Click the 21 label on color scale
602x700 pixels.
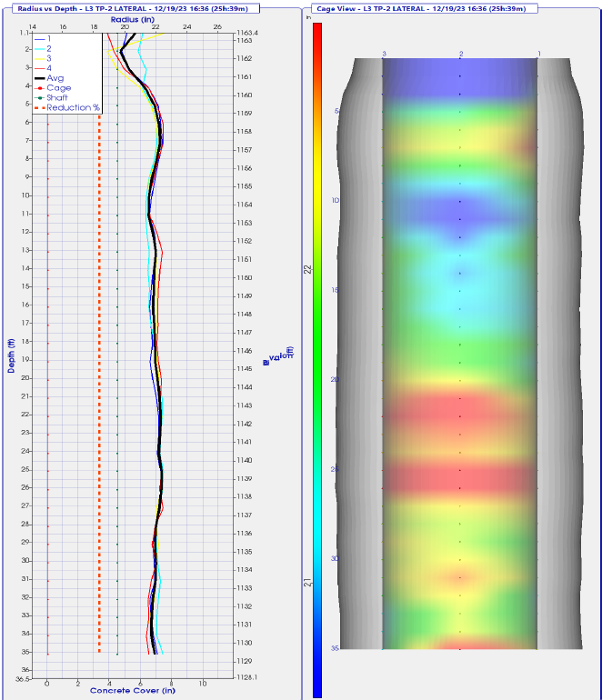point(307,582)
